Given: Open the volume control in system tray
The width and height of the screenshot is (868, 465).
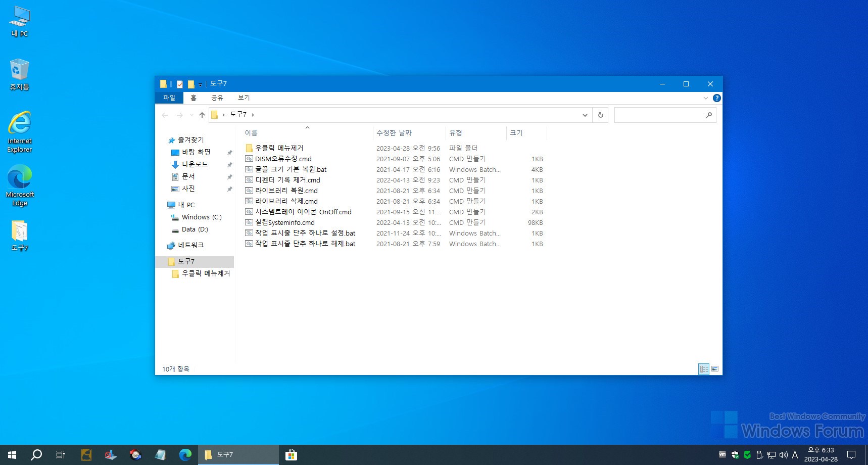Looking at the screenshot, I should pos(784,455).
